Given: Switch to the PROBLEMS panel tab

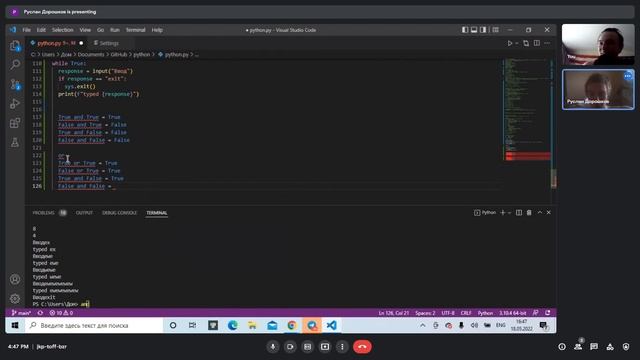Looking at the screenshot, I should point(43,213).
